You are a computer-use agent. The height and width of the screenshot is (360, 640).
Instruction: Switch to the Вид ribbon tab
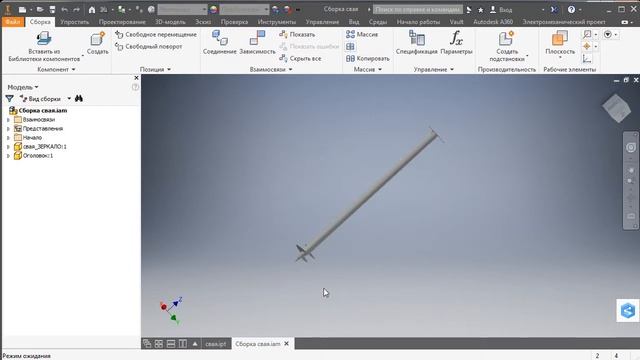[x=354, y=22]
